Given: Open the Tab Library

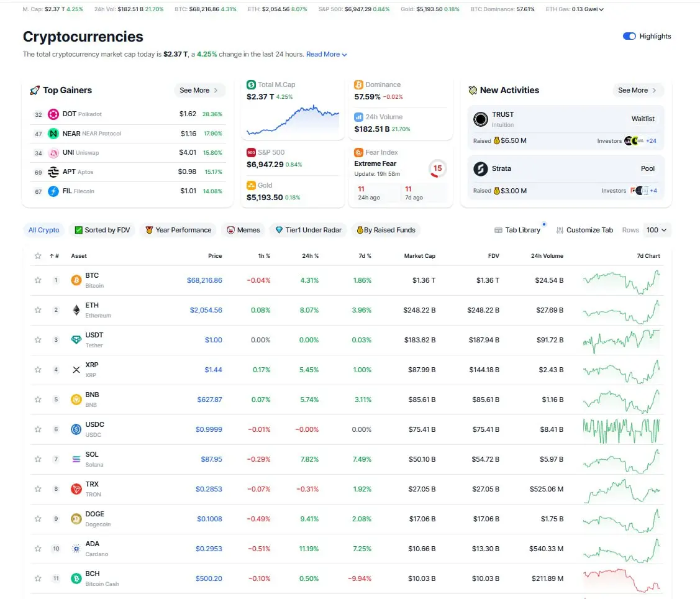Looking at the screenshot, I should click(x=517, y=230).
